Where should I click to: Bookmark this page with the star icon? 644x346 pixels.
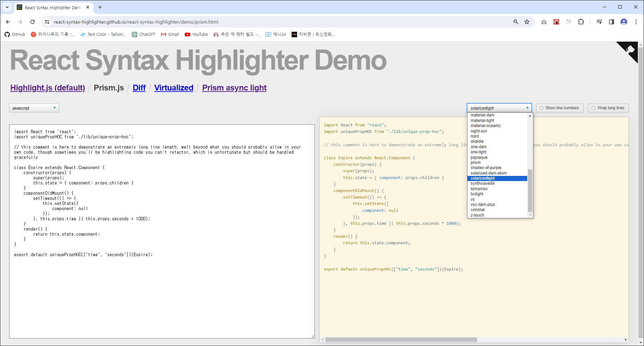(x=527, y=22)
